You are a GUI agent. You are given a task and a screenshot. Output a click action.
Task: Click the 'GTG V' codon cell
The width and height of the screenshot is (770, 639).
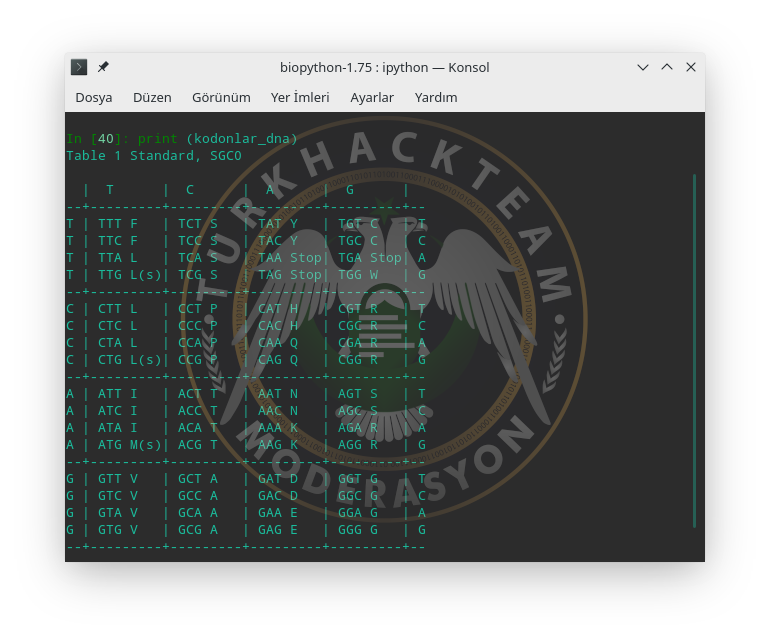pos(118,530)
